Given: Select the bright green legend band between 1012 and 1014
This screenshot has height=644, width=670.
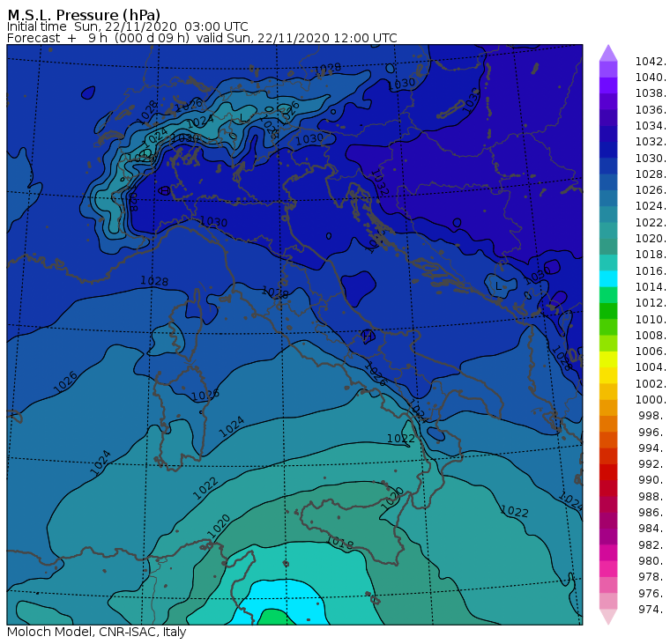Looking at the screenshot, I should point(608,295).
